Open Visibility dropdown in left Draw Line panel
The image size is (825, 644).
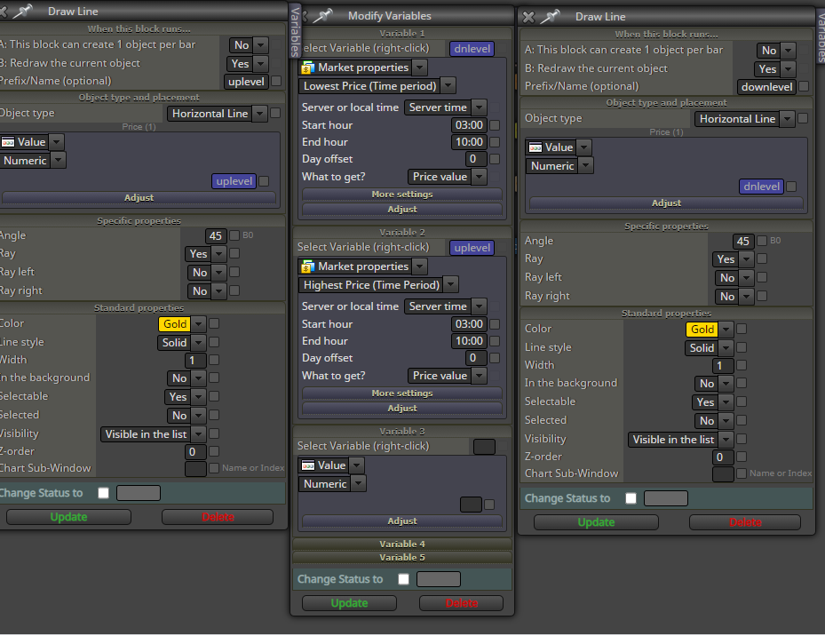[153, 434]
